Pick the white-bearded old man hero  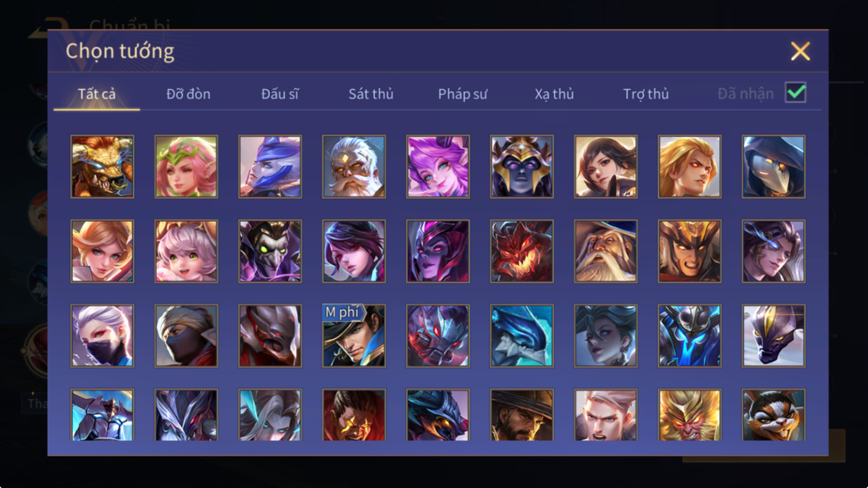click(354, 167)
